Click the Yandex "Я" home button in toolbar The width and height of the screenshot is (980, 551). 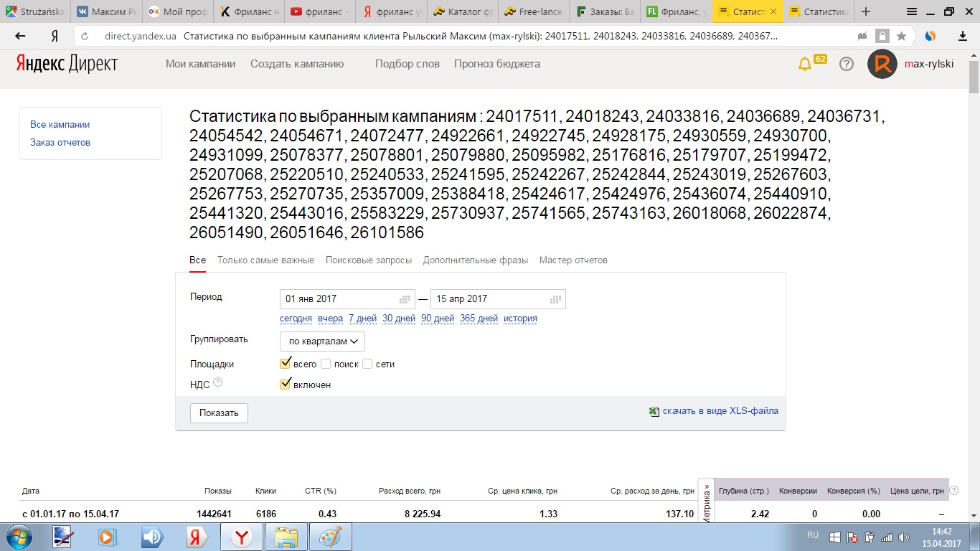coord(54,36)
